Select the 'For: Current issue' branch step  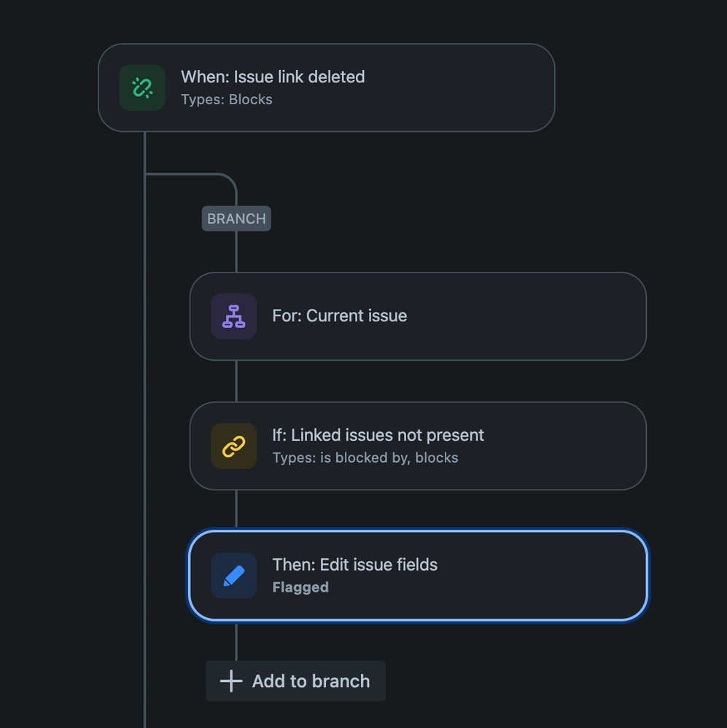(x=340, y=316)
